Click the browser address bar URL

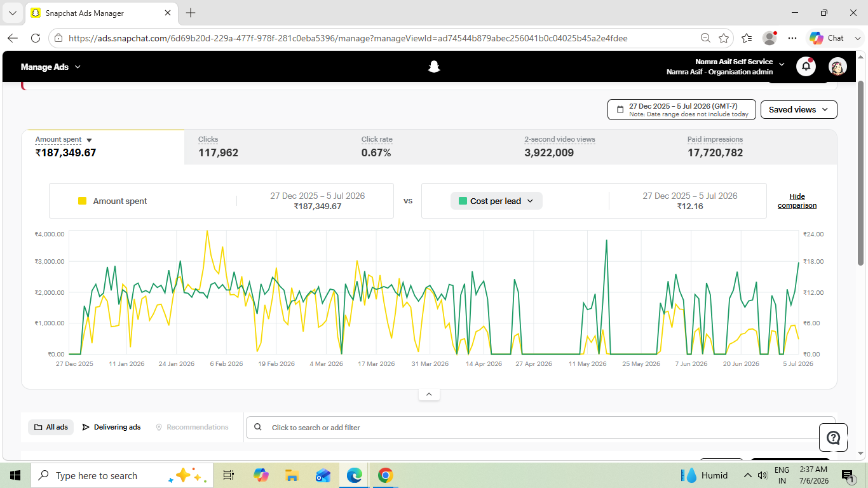click(348, 38)
